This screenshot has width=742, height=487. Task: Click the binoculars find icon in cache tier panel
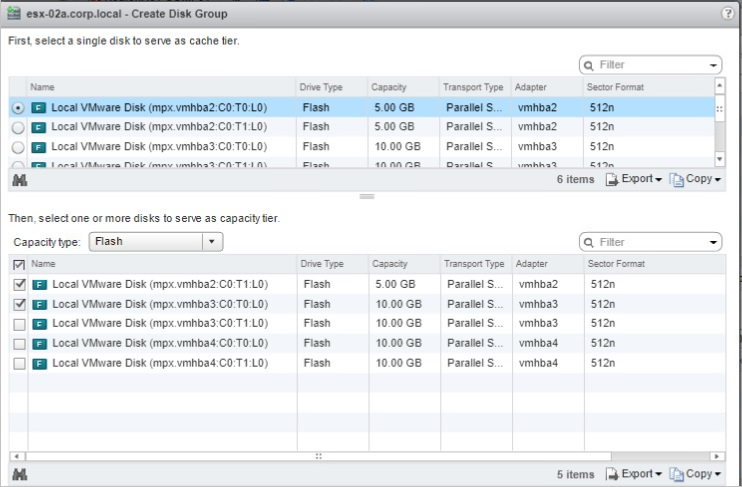tap(18, 180)
